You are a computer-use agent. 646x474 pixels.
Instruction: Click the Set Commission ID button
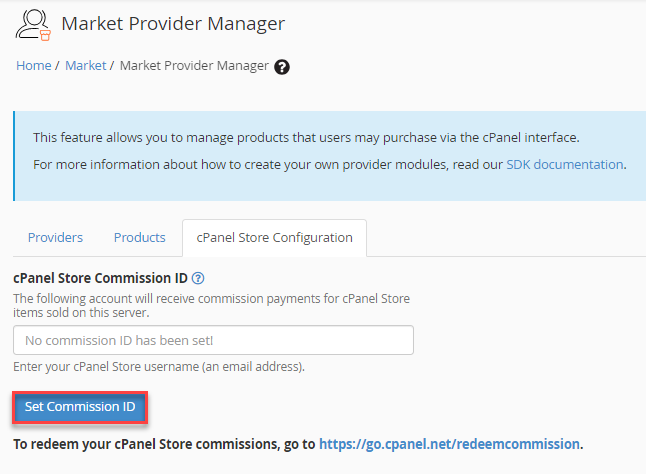click(x=80, y=407)
